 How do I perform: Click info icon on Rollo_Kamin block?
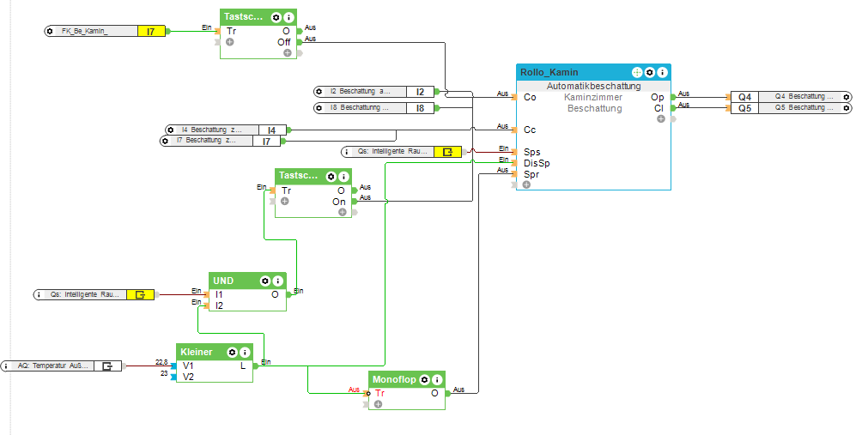coord(662,72)
